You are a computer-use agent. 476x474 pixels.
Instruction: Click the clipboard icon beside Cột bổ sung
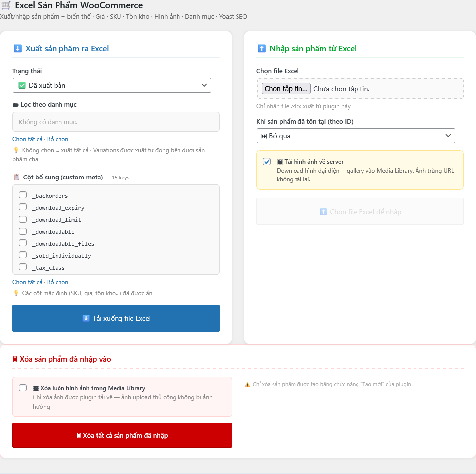pyautogui.click(x=16, y=177)
